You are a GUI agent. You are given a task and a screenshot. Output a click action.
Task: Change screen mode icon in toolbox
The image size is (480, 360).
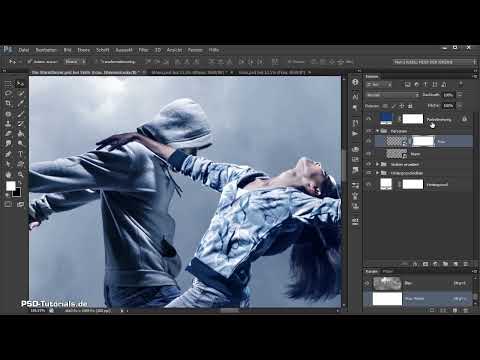[20, 204]
